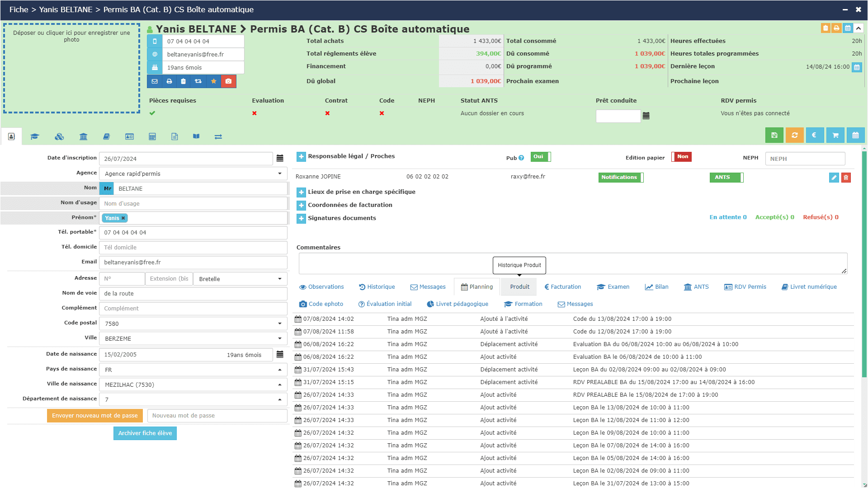The width and height of the screenshot is (868, 488).
Task: Switch to the Observations tab
Action: click(x=321, y=287)
